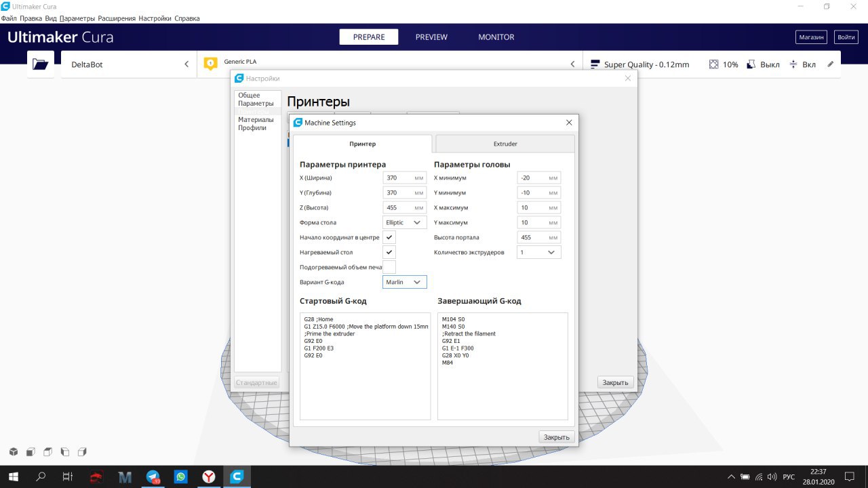Viewport: 868px width, 488px height.
Task: Click the adhesion icon showing Вкл
Action: (x=793, y=64)
